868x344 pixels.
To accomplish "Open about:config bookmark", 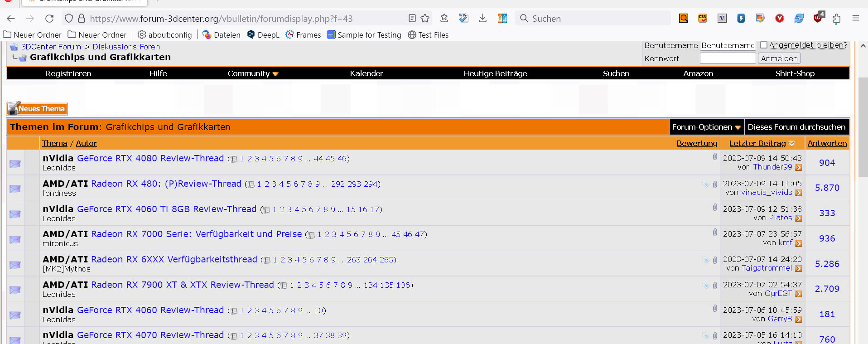I will click(164, 35).
